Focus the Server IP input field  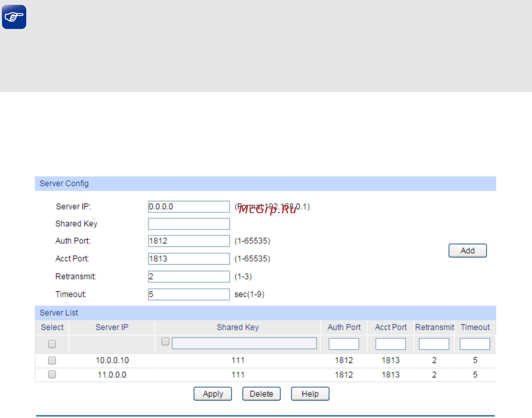[x=189, y=207]
